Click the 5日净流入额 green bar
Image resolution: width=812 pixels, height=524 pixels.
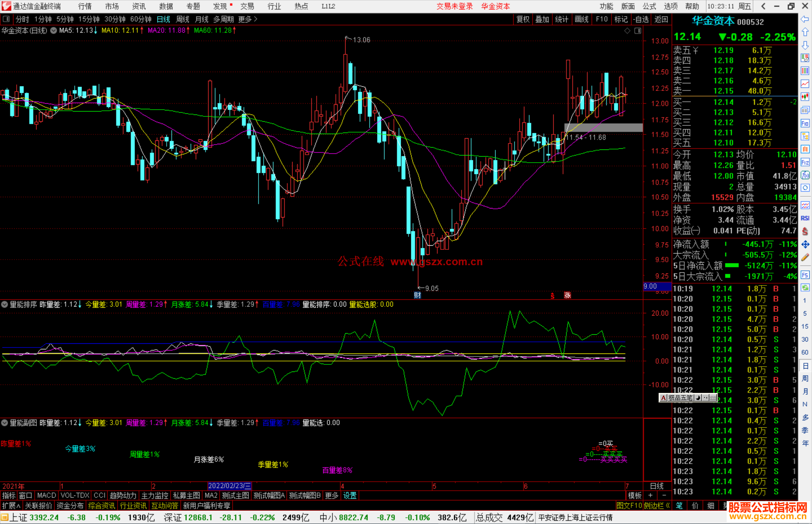pos(732,266)
